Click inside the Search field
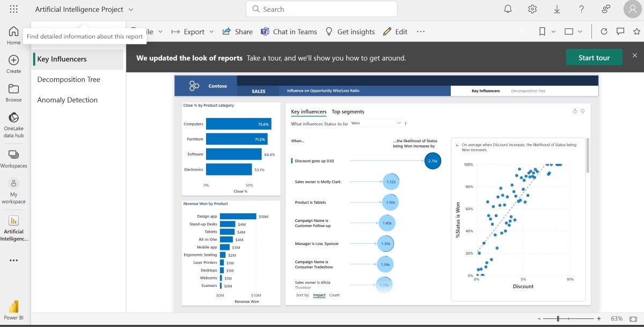Viewport: 644px width, 327px height. point(321,9)
